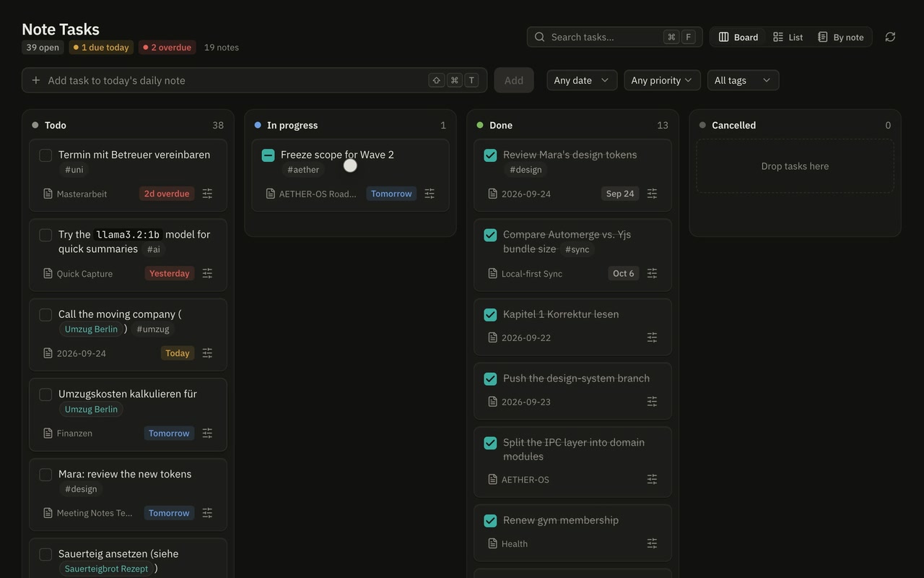Filter by the 2 overdue badge
Image resolution: width=924 pixels, height=578 pixels.
pos(167,48)
